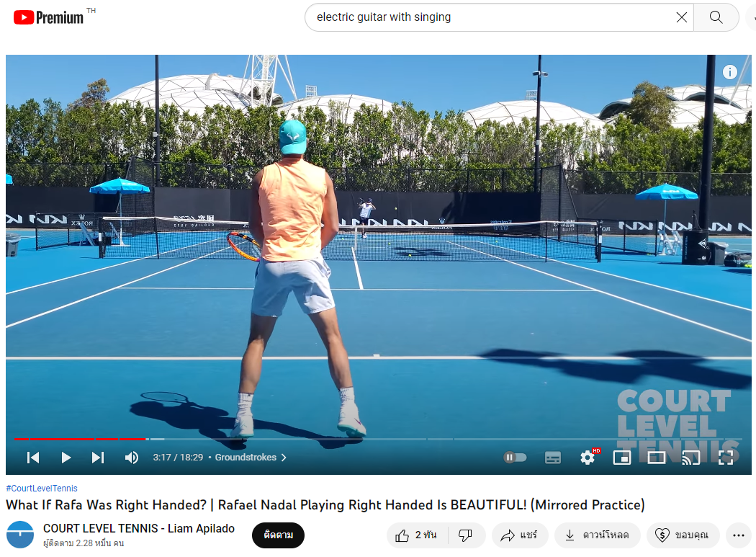Enter fullscreen mode

coord(725,457)
